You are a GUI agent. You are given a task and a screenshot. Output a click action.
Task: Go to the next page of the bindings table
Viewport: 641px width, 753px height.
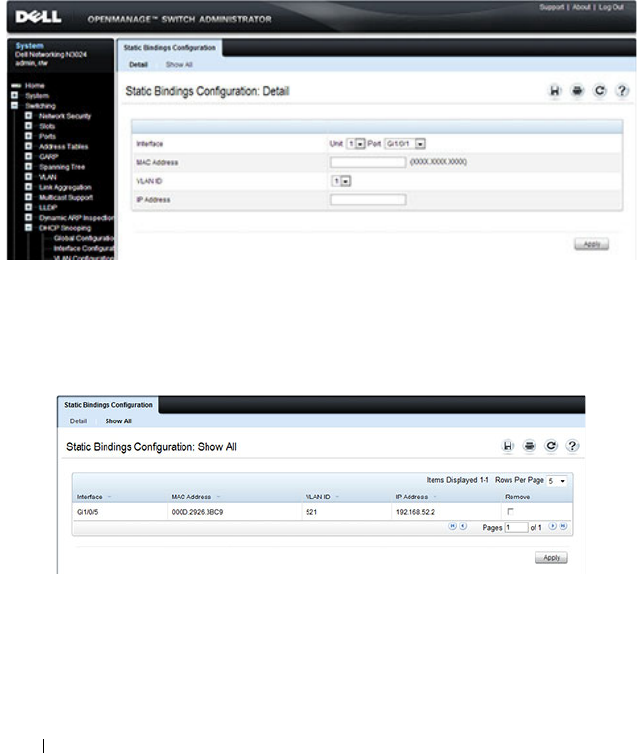553,526
